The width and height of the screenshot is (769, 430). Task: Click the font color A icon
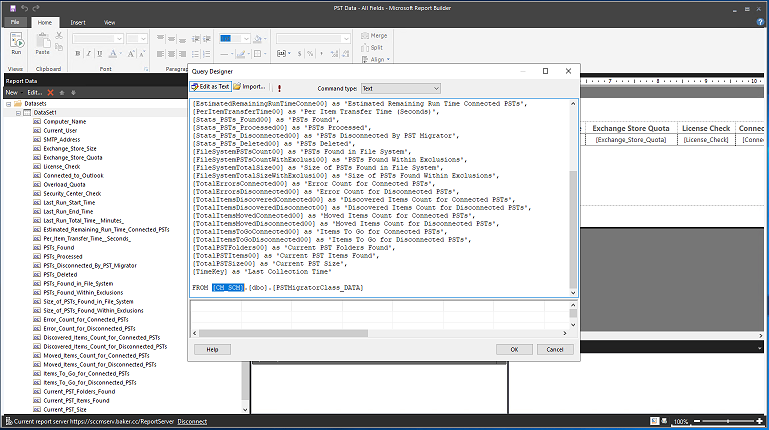click(113, 53)
